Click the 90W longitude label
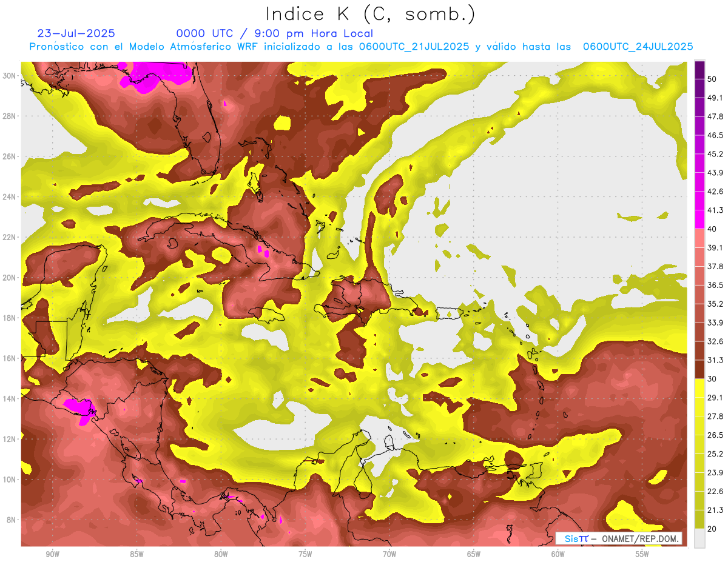This screenshot has height=562, width=728. 52,554
